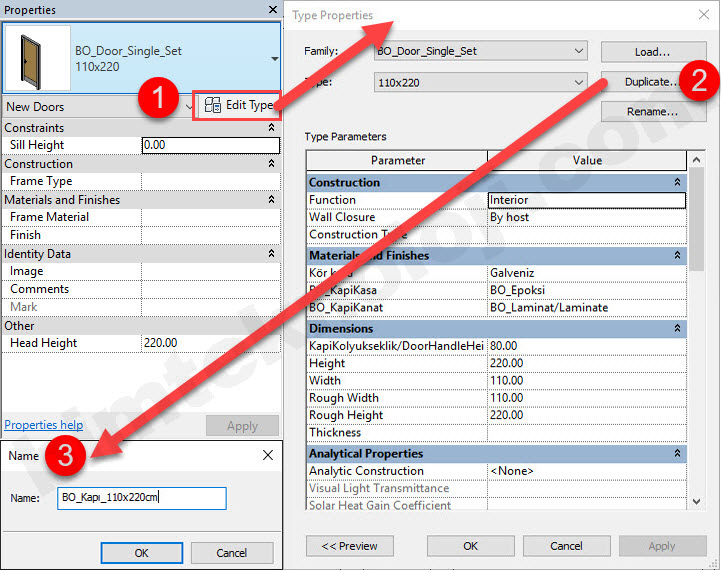The height and width of the screenshot is (570, 721).
Task: Click the Function value field showing Interior
Action: [586, 200]
